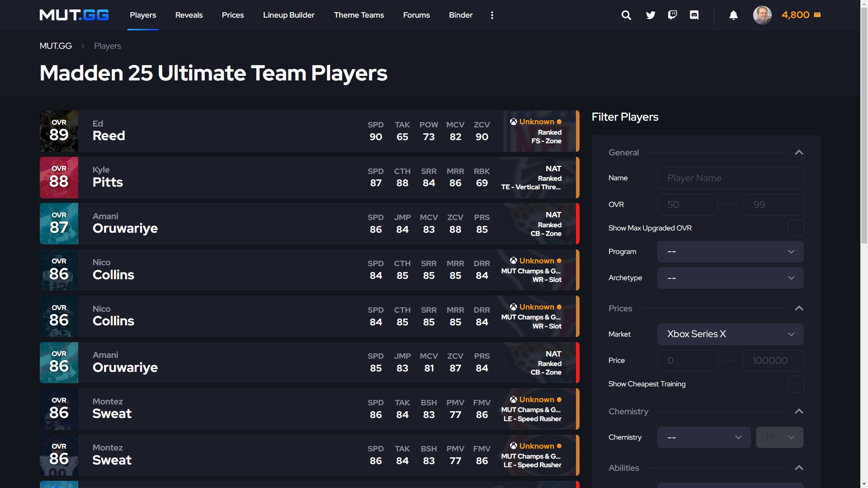Change the Xbox Series X market dropdown
The image size is (868, 488).
click(730, 334)
